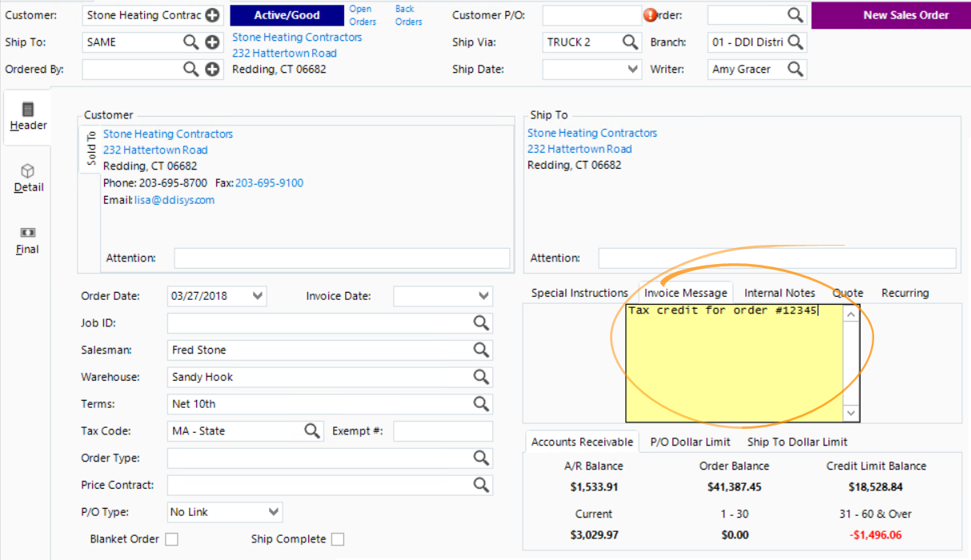Image resolution: width=971 pixels, height=560 pixels.
Task: Open the Order Date dropdown
Action: pyautogui.click(x=258, y=296)
